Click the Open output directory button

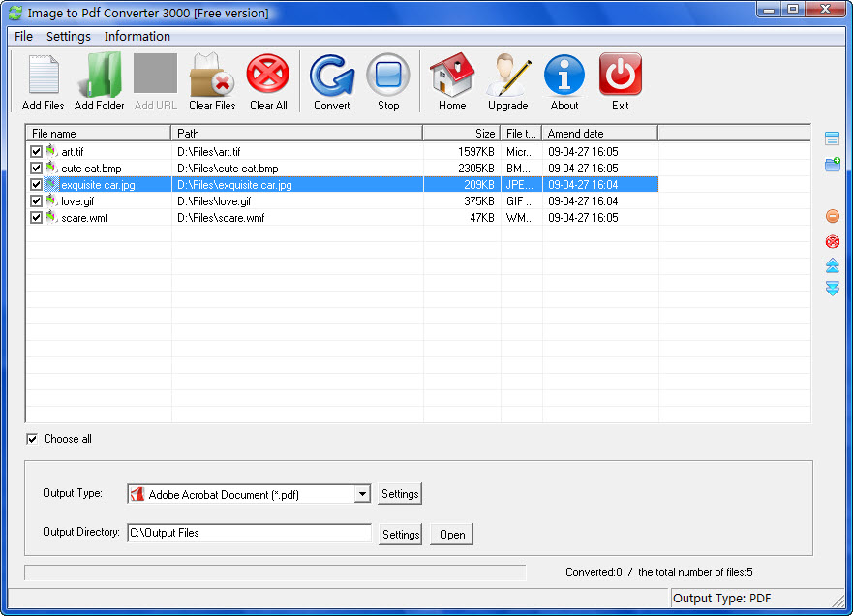pyautogui.click(x=452, y=534)
